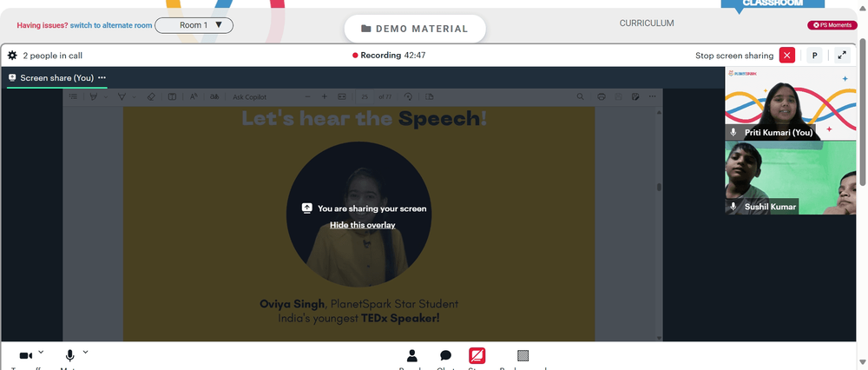Click switch to alternate room link
868x370 pixels.
[111, 25]
